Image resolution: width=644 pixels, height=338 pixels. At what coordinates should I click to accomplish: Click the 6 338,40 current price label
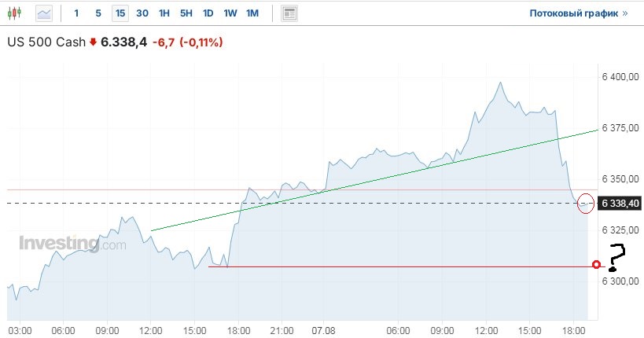pyautogui.click(x=620, y=204)
